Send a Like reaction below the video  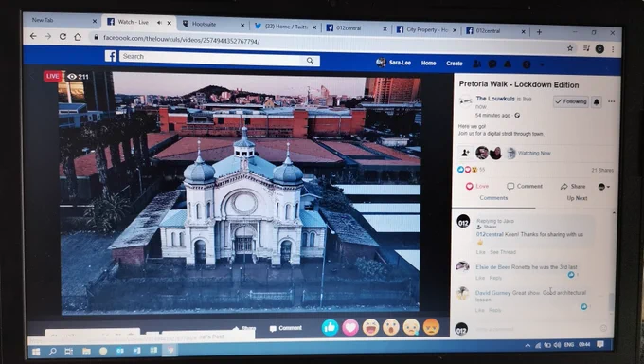click(330, 327)
